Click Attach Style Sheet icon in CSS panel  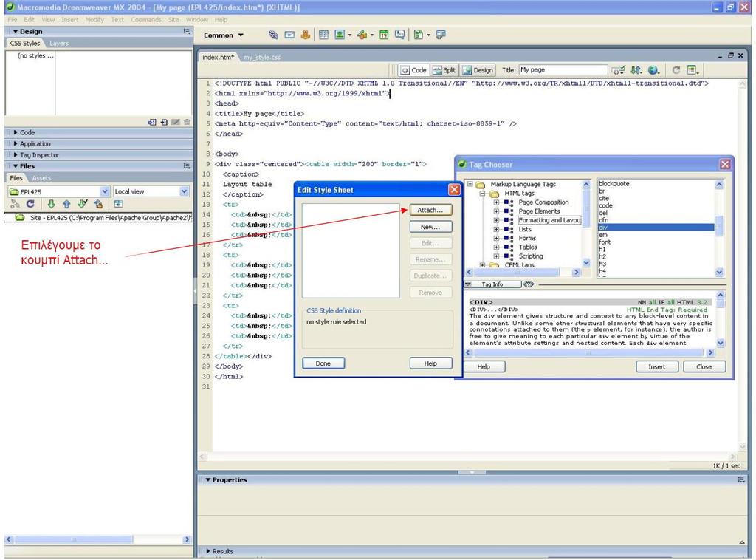tap(152, 122)
